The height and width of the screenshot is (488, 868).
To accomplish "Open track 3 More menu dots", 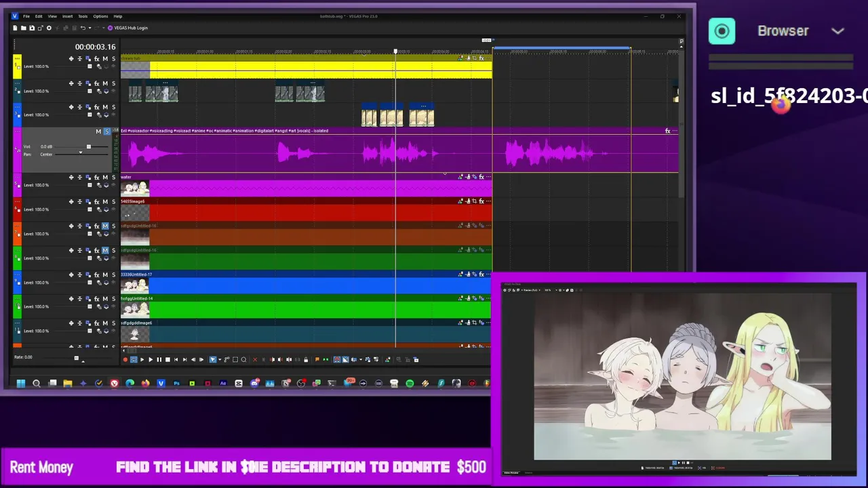I will tap(17, 107).
